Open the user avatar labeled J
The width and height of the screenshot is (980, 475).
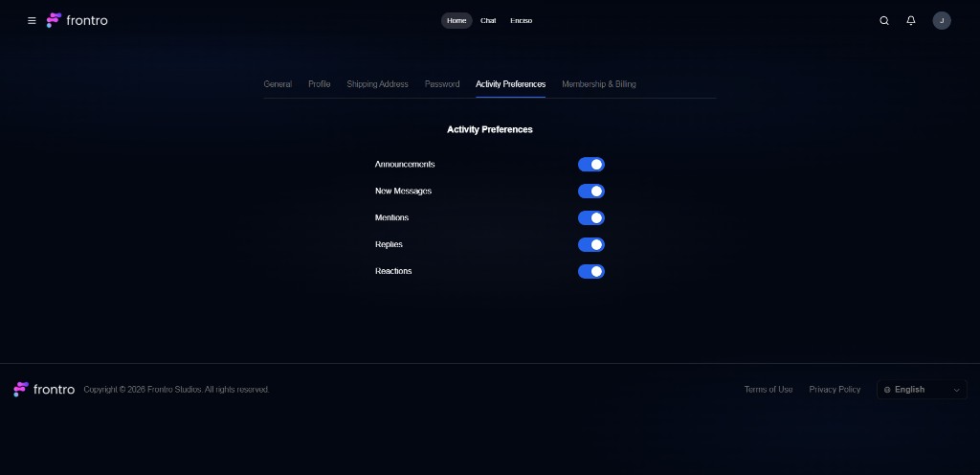(x=942, y=21)
